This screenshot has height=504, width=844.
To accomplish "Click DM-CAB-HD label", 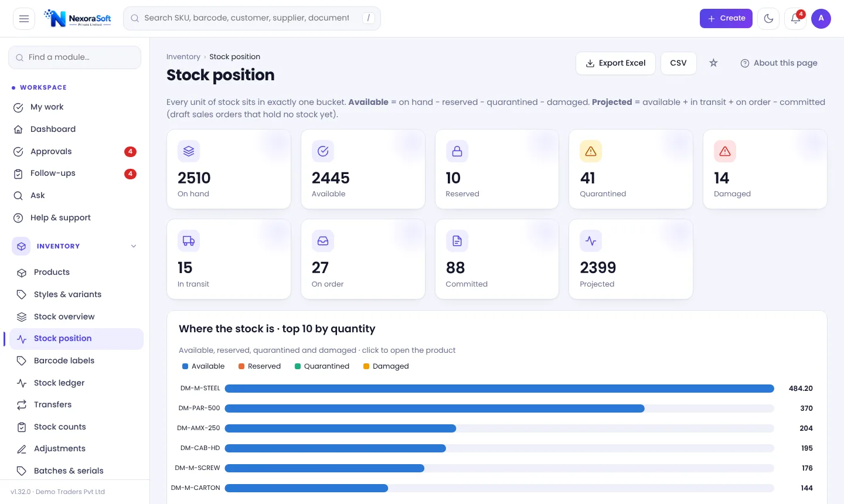I will pos(200,448).
